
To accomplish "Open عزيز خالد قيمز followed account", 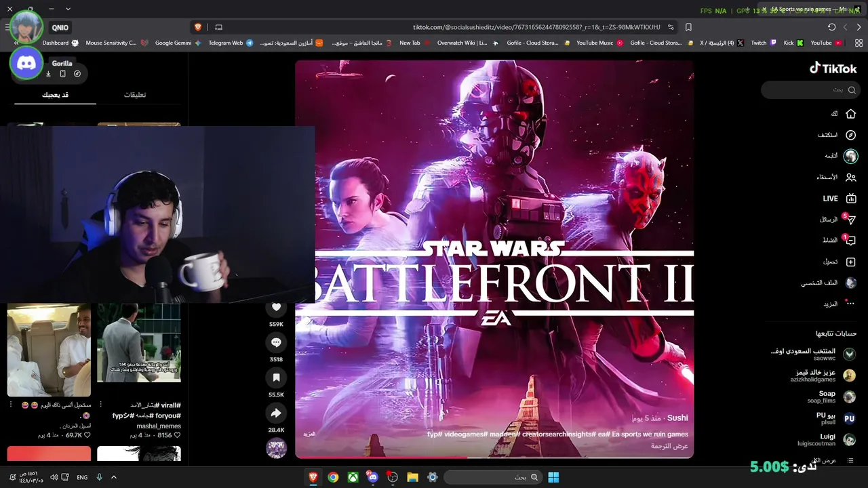I will point(823,375).
